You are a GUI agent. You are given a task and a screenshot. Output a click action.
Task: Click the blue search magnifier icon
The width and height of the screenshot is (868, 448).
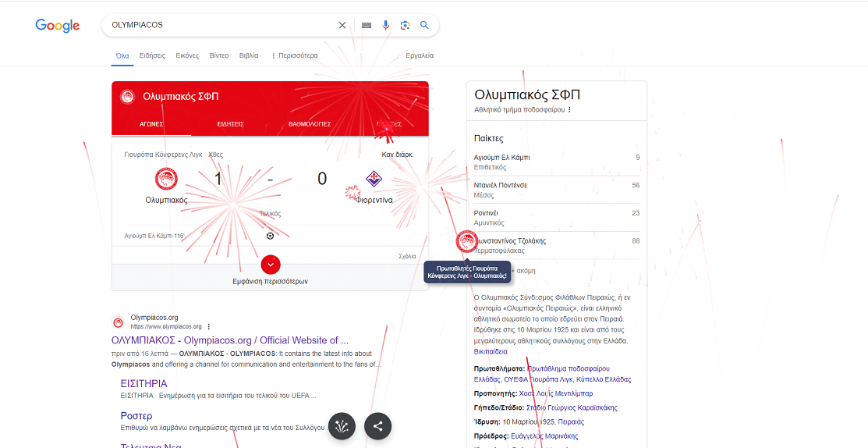pyautogui.click(x=425, y=25)
